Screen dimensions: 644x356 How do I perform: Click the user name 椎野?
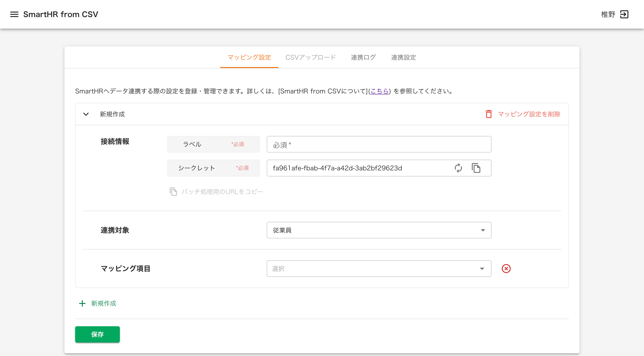click(608, 14)
